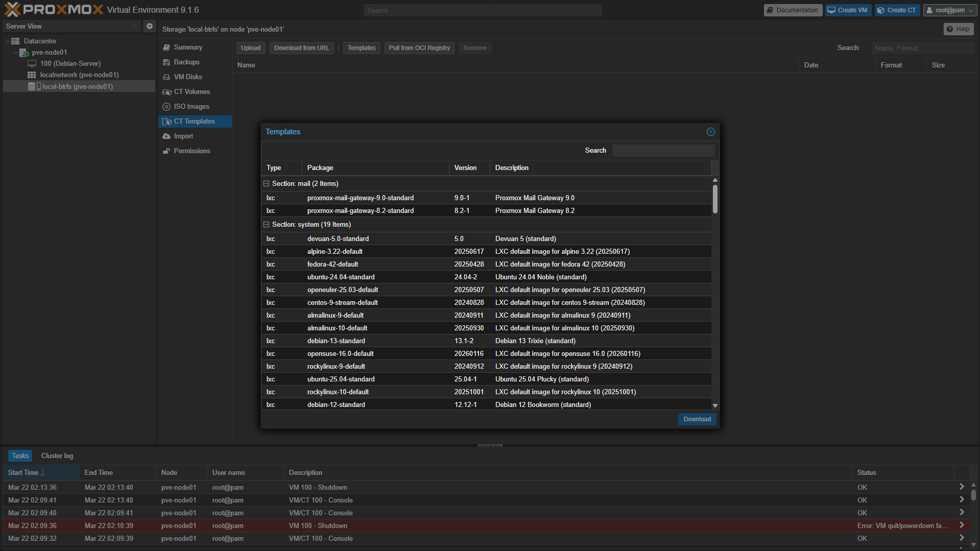Viewport: 980px width, 551px height.
Task: Select centos-9-stream-default template row
Action: pyautogui.click(x=486, y=302)
